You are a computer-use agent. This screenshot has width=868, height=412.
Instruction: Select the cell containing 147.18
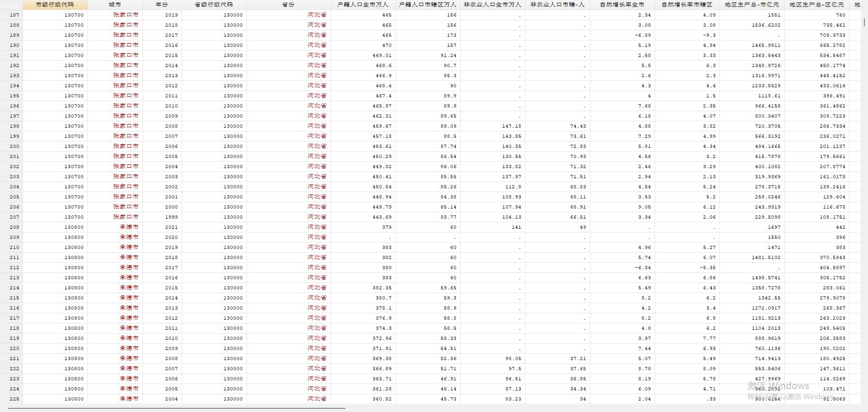492,126
